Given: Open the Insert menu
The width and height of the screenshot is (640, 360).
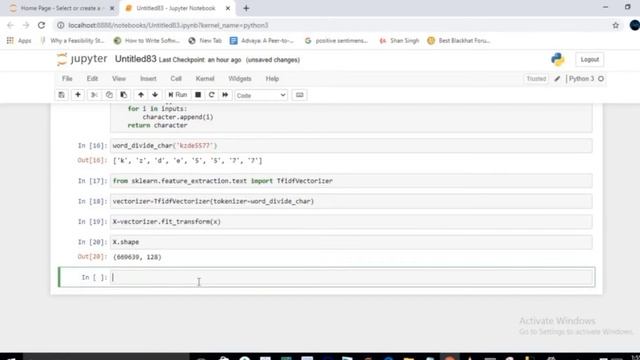Looking at the screenshot, I should (x=148, y=79).
